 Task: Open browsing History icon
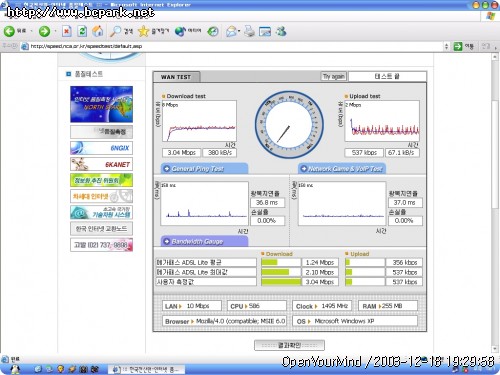pyautogui.click(x=213, y=31)
